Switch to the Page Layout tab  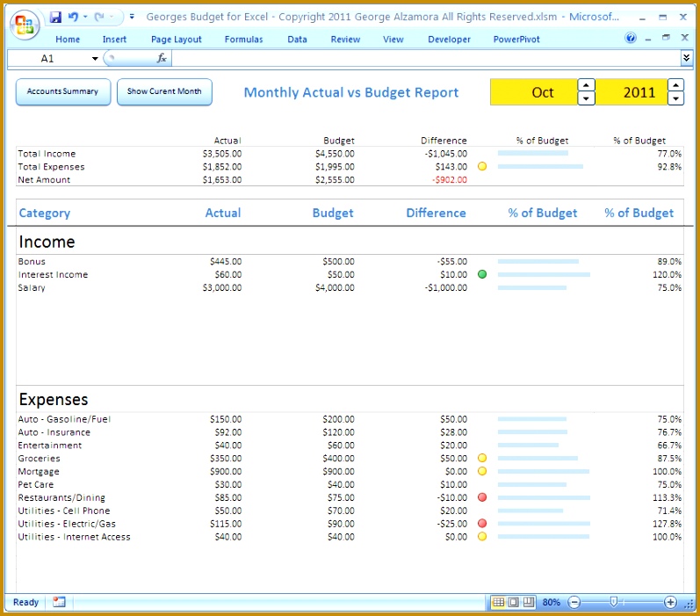click(177, 40)
